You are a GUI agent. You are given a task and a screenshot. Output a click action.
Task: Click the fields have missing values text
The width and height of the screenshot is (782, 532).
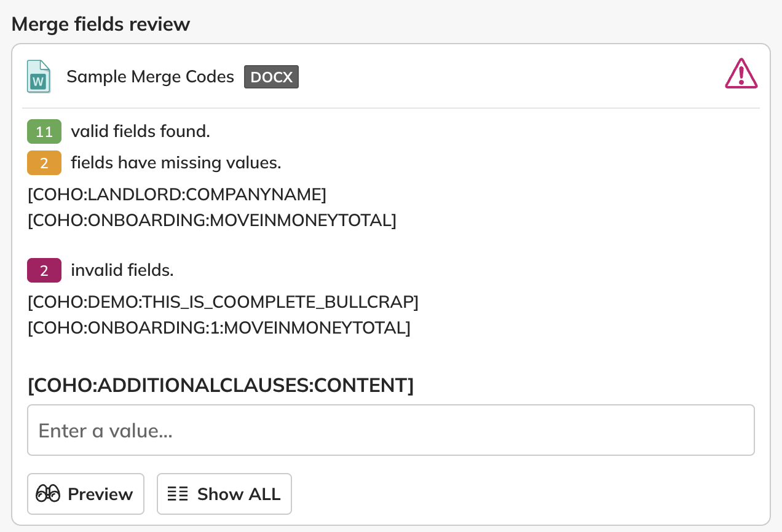click(176, 163)
